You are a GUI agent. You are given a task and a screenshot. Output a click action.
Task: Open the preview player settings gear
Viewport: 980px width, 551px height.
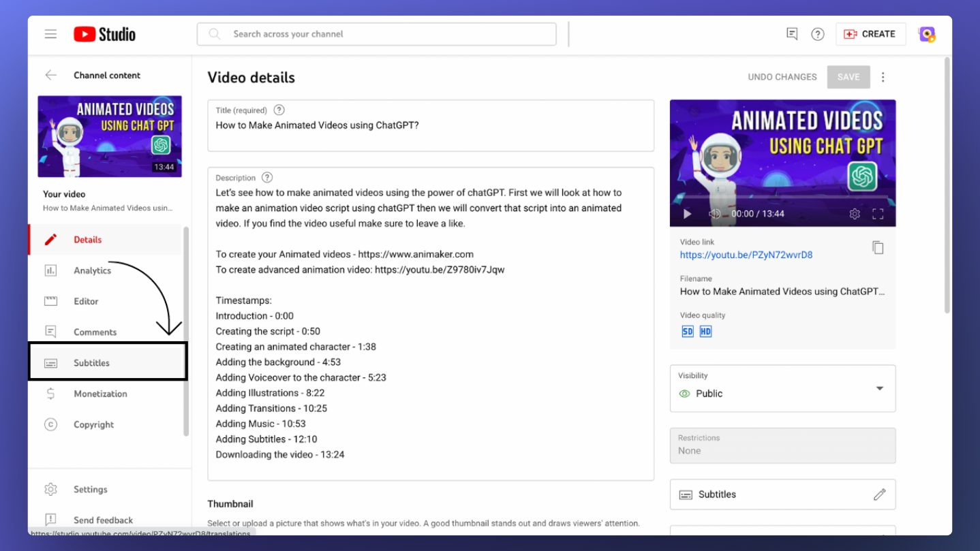(x=855, y=214)
